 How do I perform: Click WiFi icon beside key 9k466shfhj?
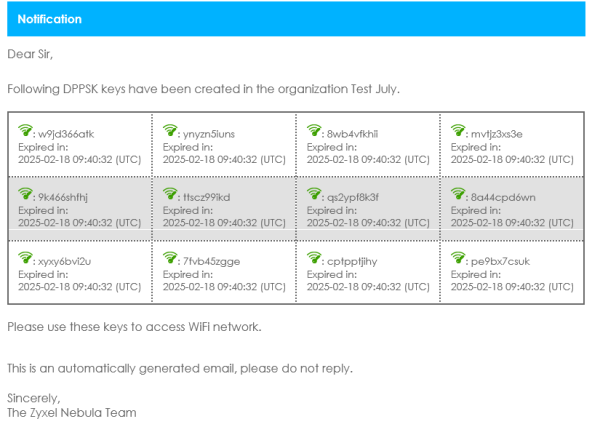click(25, 194)
